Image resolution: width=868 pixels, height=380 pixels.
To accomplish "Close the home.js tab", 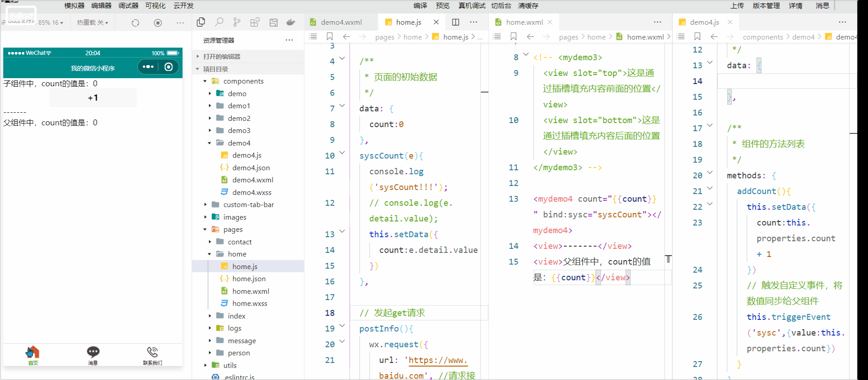I will 436,22.
